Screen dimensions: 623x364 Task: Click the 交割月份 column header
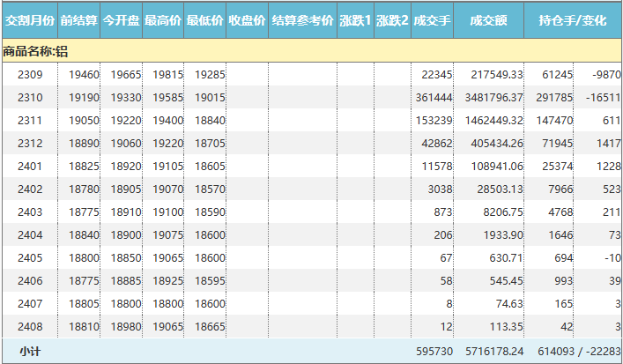click(x=29, y=19)
